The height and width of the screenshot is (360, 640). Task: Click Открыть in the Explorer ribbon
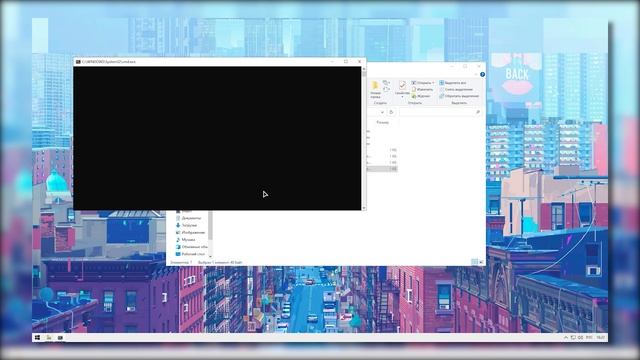422,83
